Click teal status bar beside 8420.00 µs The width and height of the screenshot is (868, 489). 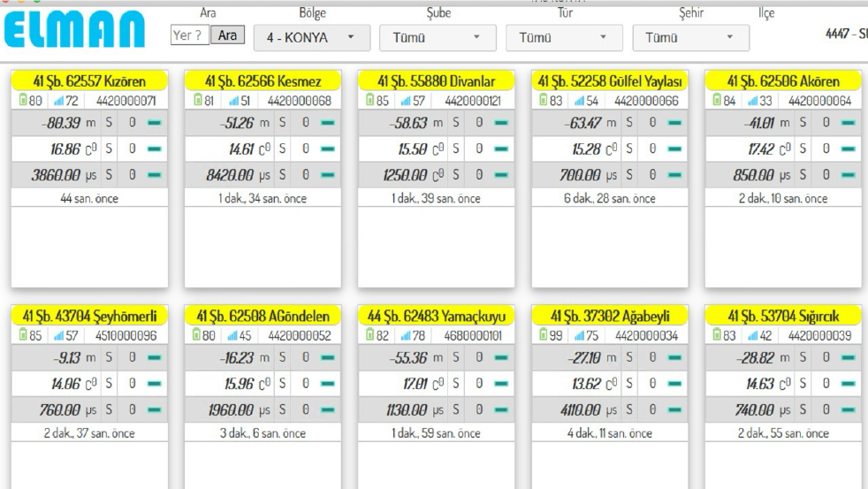[x=328, y=175]
